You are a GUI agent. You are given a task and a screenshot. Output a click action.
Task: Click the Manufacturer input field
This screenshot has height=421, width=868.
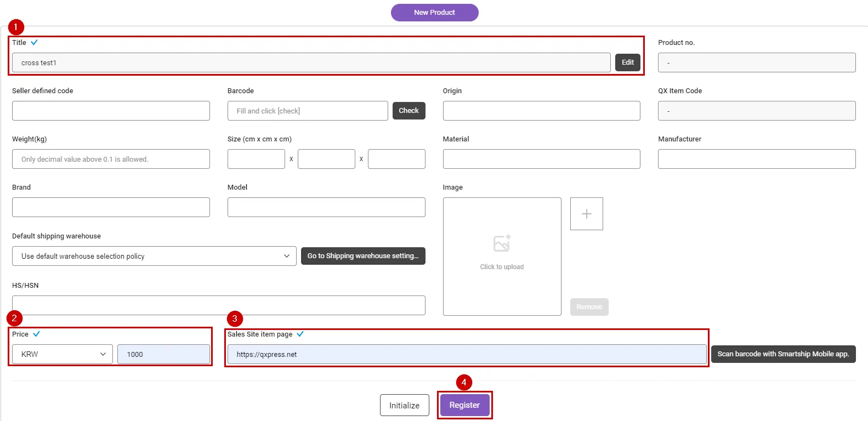click(x=757, y=159)
